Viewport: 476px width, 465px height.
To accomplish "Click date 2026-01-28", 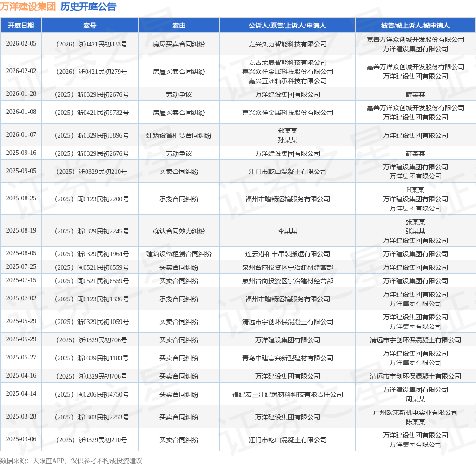I will pos(21,94).
